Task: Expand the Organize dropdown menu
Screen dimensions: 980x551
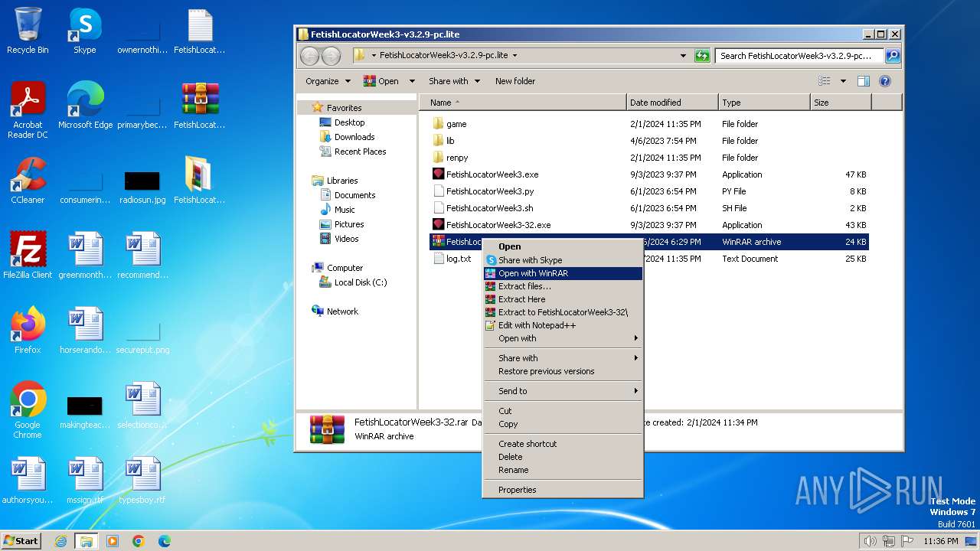Action: pos(328,81)
